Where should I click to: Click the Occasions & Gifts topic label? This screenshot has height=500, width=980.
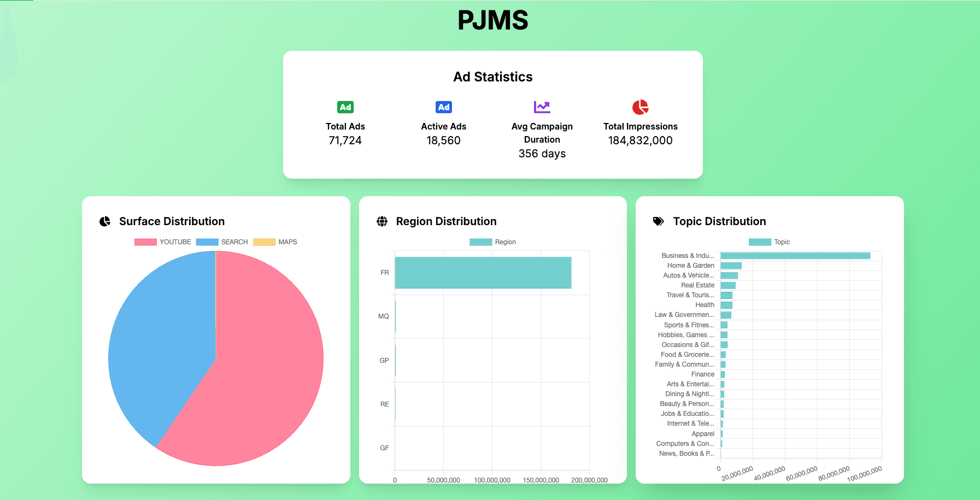pos(688,345)
